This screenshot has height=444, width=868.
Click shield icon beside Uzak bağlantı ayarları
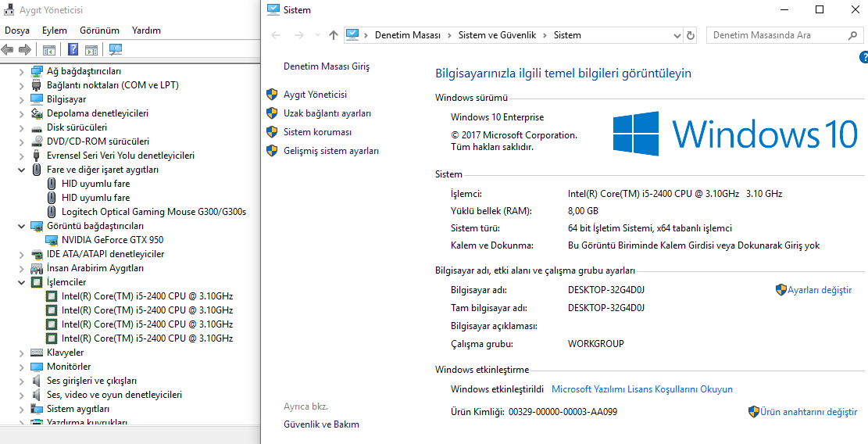[272, 113]
